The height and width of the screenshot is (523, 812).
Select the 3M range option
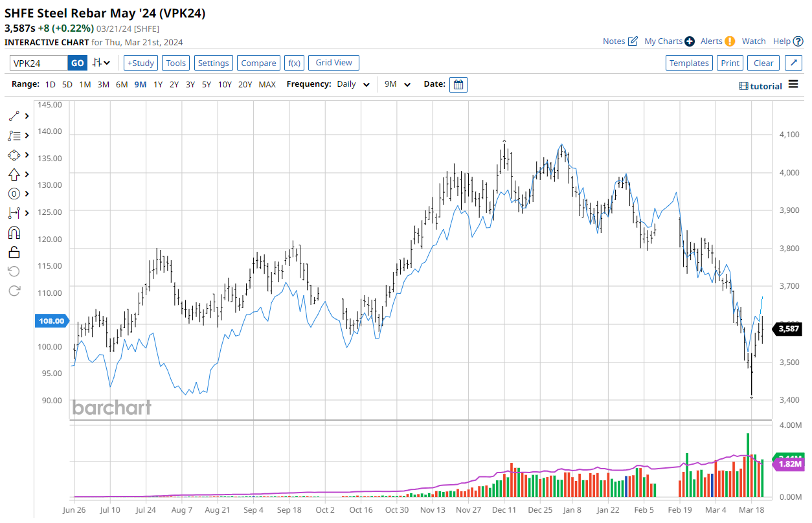103,85
